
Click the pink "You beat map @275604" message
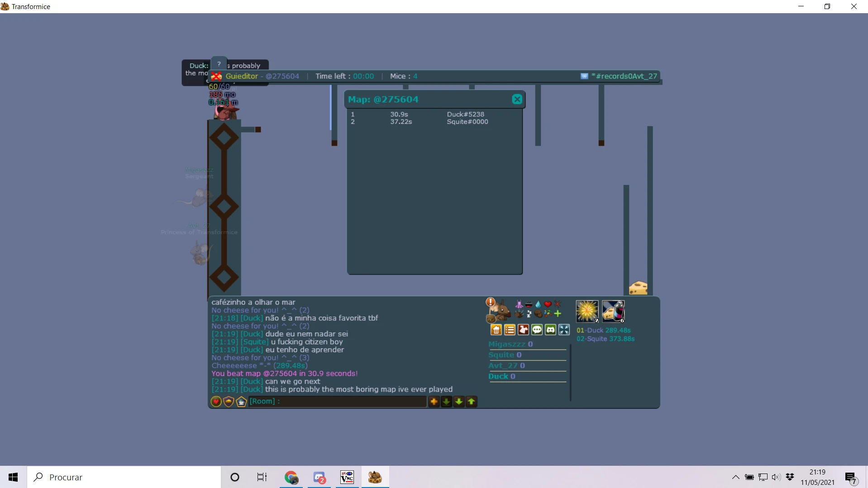click(284, 374)
